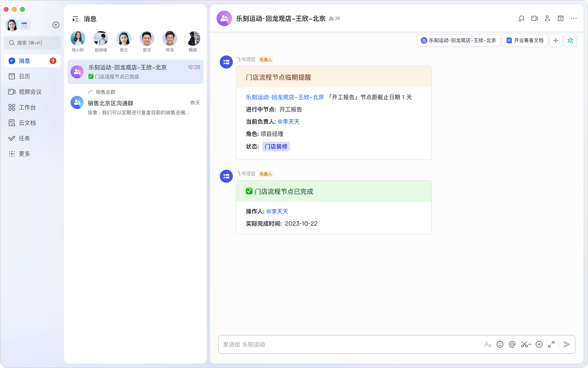Open the composer plus attachments menu
Screen dimensions: 588x368
tap(539, 344)
